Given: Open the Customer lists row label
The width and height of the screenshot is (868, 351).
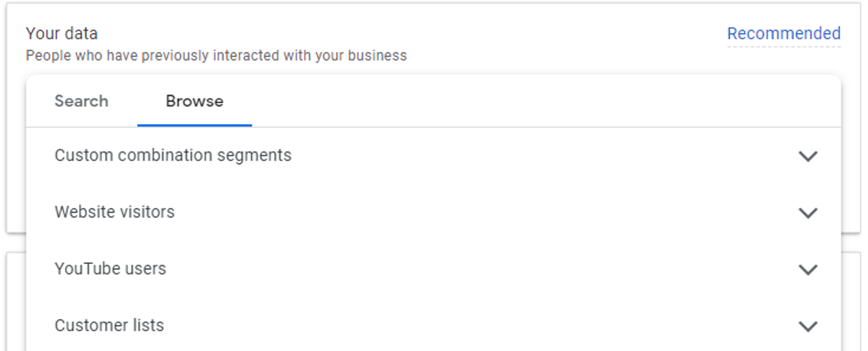Looking at the screenshot, I should click(109, 326).
